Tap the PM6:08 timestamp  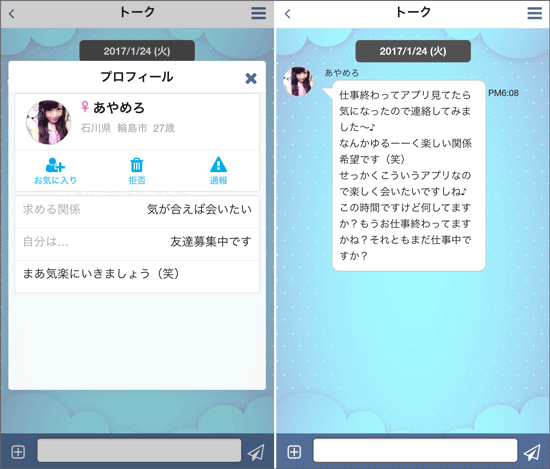click(503, 93)
